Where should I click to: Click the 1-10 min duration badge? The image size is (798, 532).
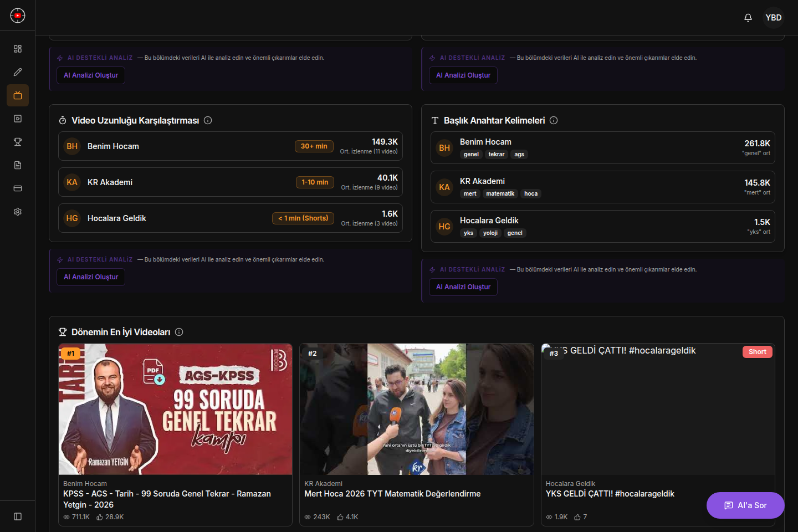pyautogui.click(x=315, y=182)
